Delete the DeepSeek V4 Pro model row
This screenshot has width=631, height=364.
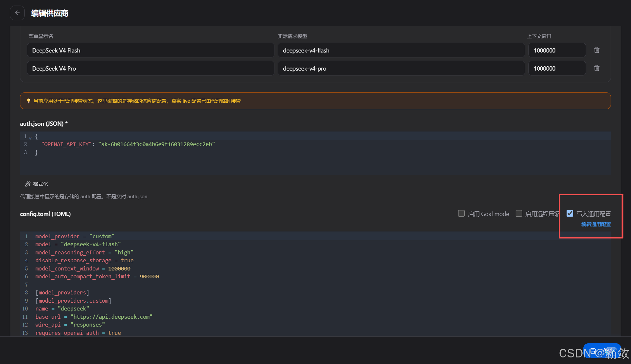(x=597, y=68)
